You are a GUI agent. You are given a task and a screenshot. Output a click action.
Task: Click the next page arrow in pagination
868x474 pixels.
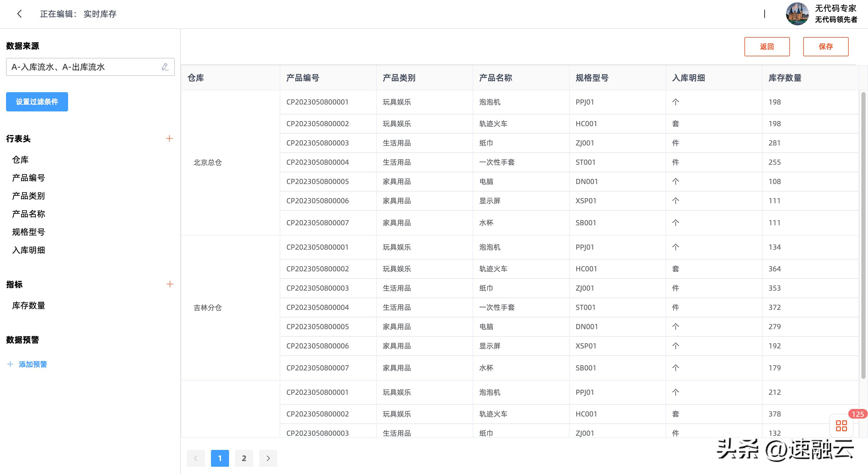tap(268, 458)
